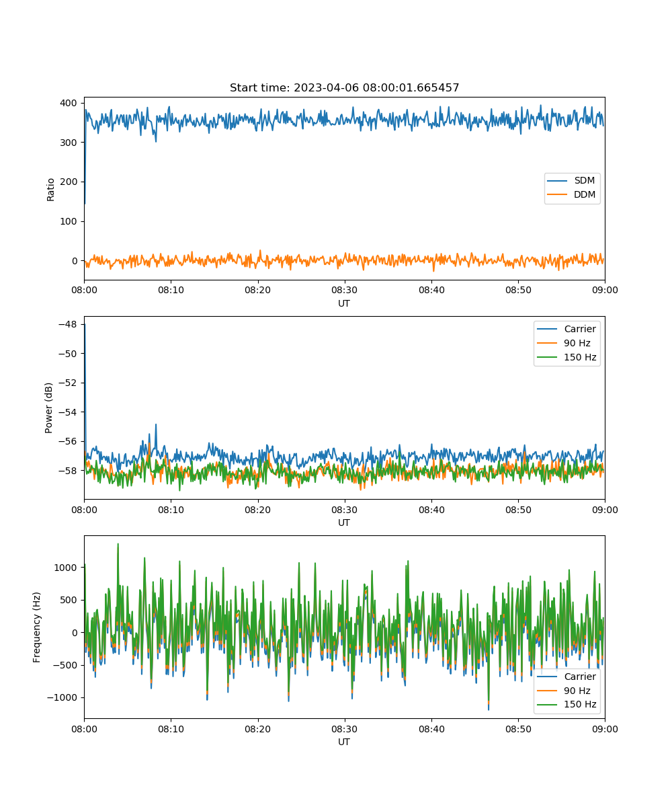Click Carrier legend entry in Power plot
This screenshot has width=672, height=807.
[566, 330]
